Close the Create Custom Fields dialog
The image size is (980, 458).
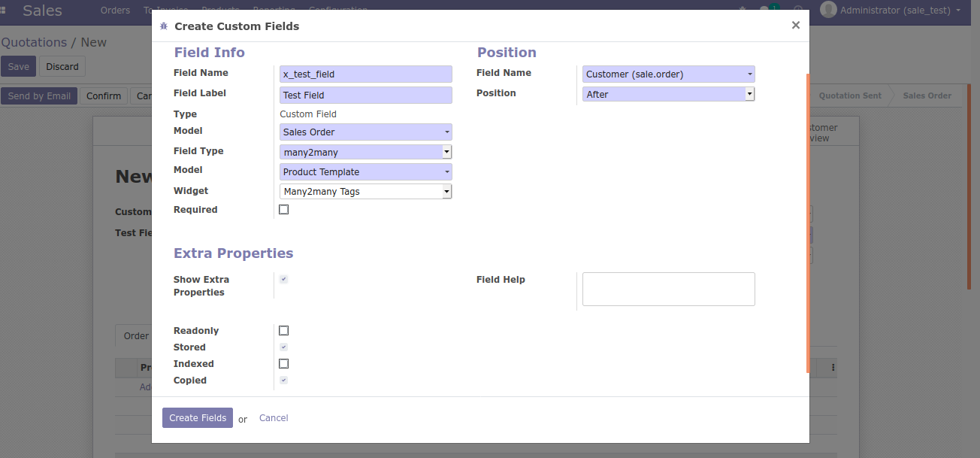(795, 26)
